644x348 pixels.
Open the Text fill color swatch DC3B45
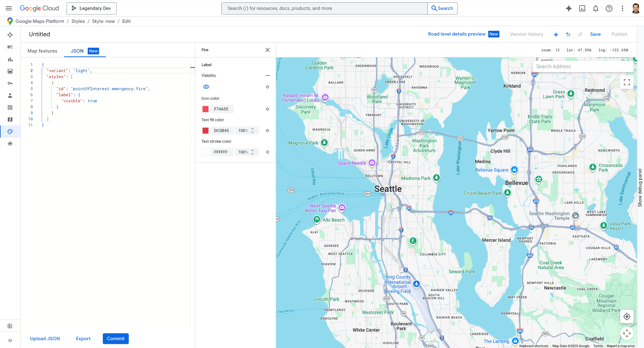point(206,130)
